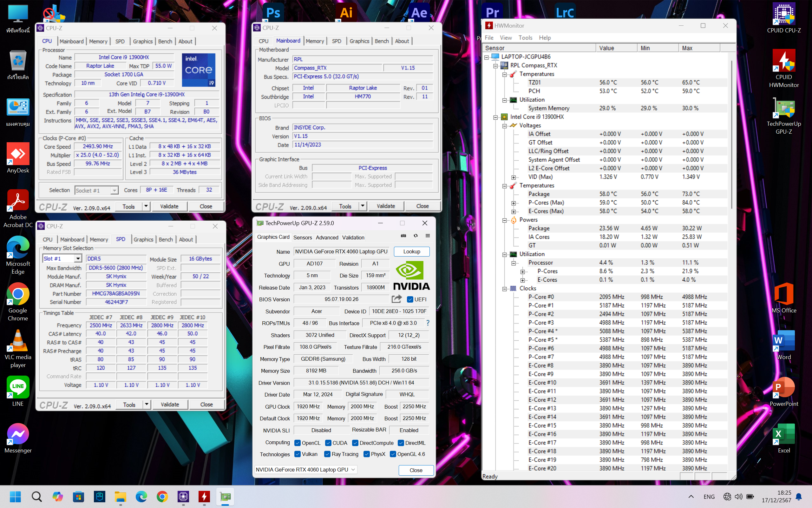Open Advanced tab in GPU-Z
The width and height of the screenshot is (812, 508).
tap(327, 237)
